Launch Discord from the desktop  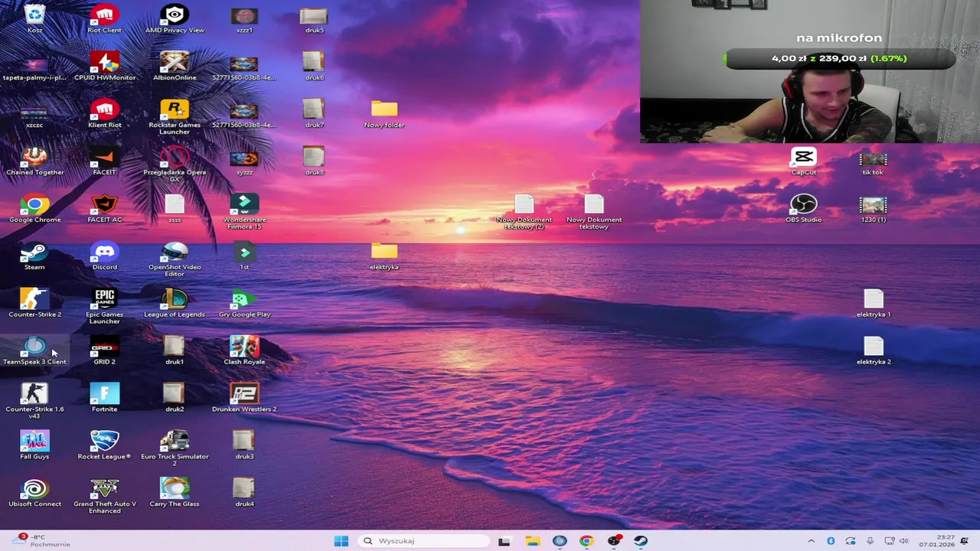click(x=104, y=257)
